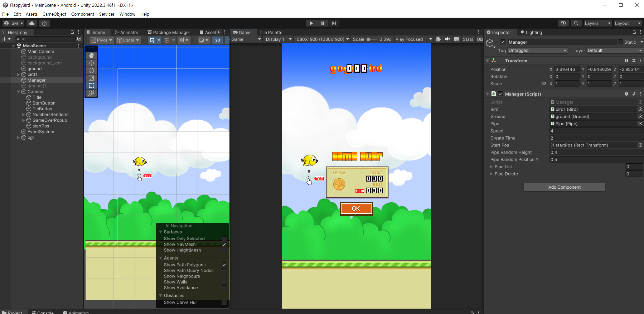644x314 pixels.
Task: Click the Stats button in Game view
Action: coord(468,39)
